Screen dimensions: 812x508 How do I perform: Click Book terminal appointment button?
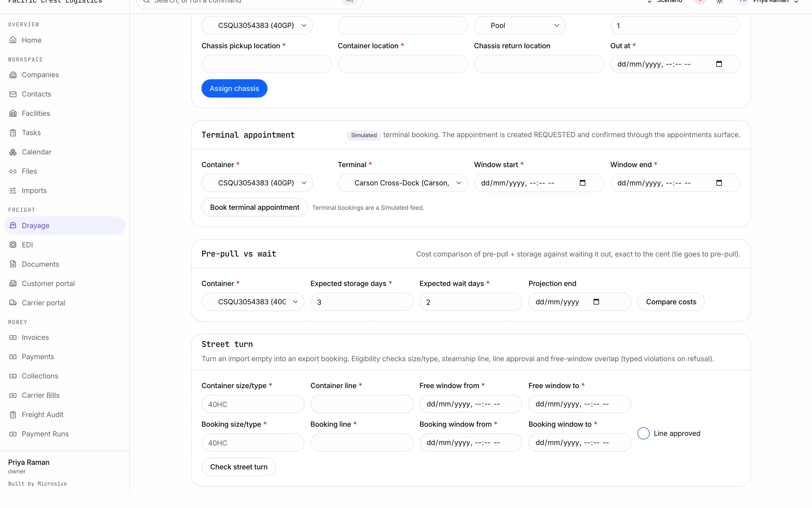pyautogui.click(x=254, y=207)
